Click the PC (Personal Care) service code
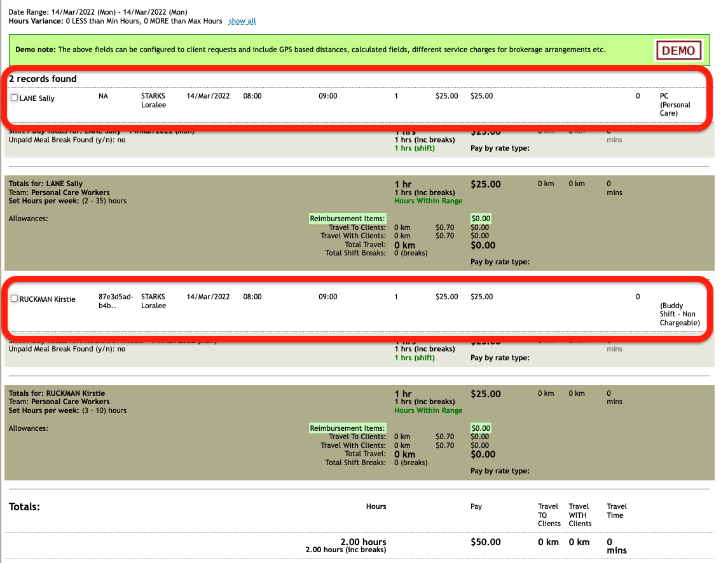 [x=673, y=105]
